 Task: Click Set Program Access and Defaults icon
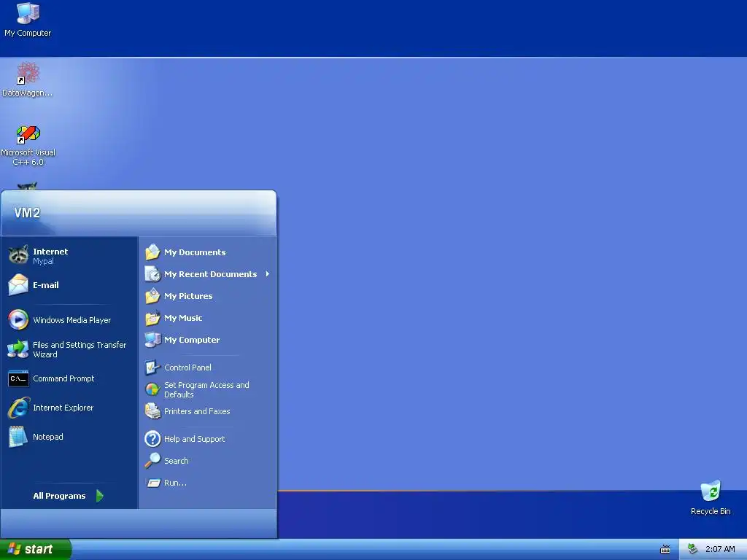[x=152, y=389]
